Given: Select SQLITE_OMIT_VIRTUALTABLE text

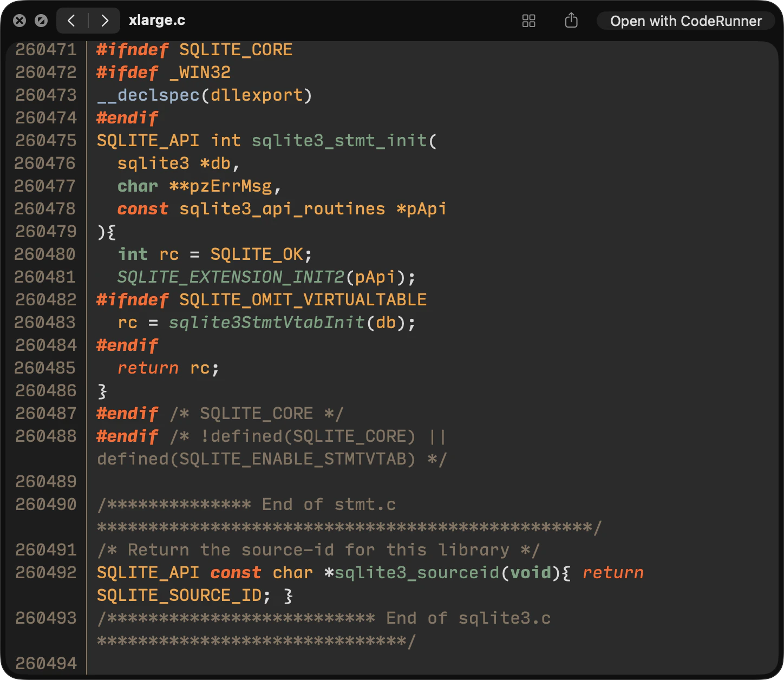Looking at the screenshot, I should coord(303,300).
